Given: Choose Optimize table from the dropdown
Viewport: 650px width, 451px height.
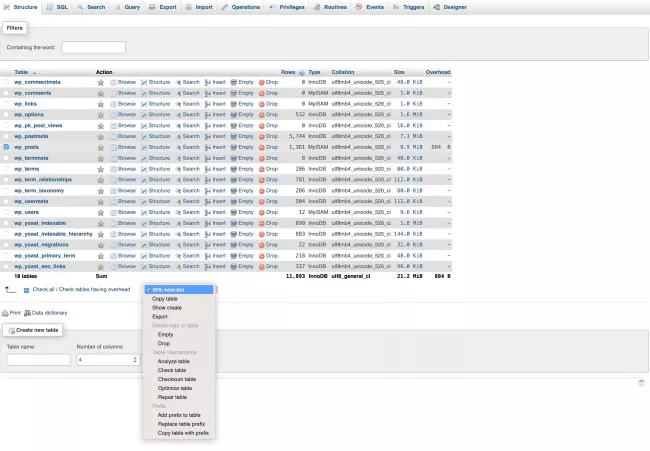Looking at the screenshot, I should point(175,388).
